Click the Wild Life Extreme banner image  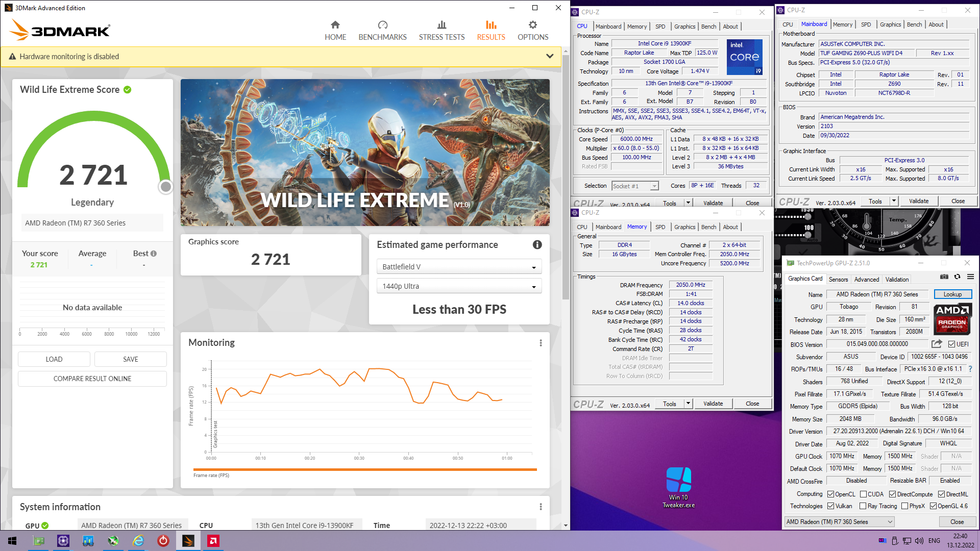tap(365, 153)
